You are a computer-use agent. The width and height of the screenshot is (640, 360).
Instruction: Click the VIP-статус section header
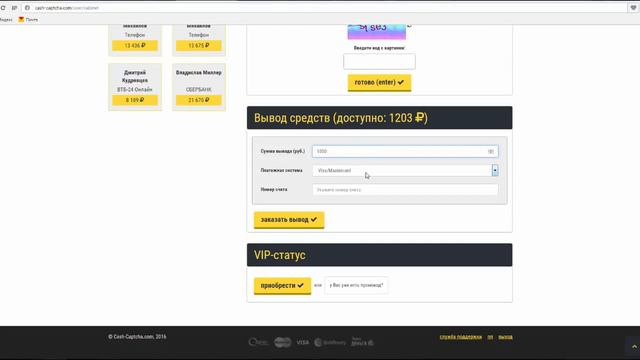pos(380,255)
